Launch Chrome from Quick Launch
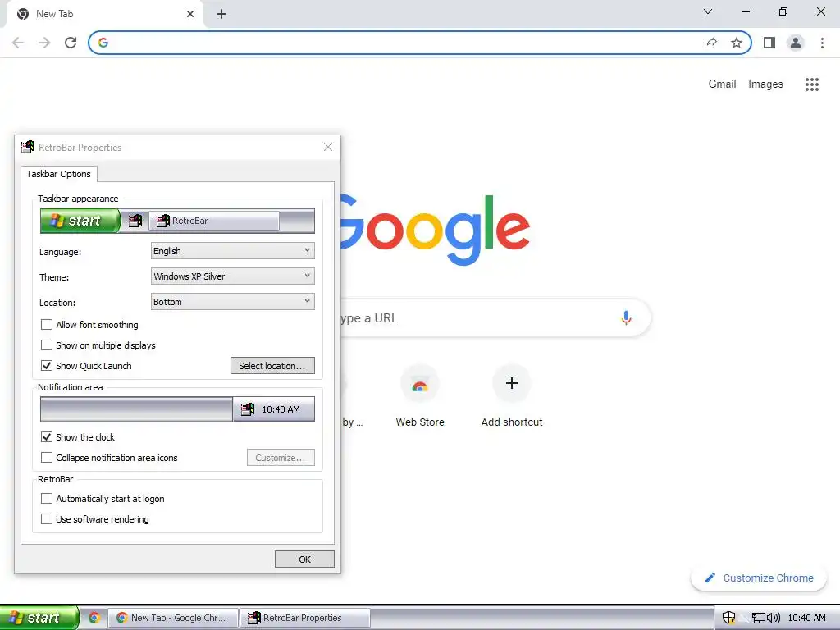 94,618
